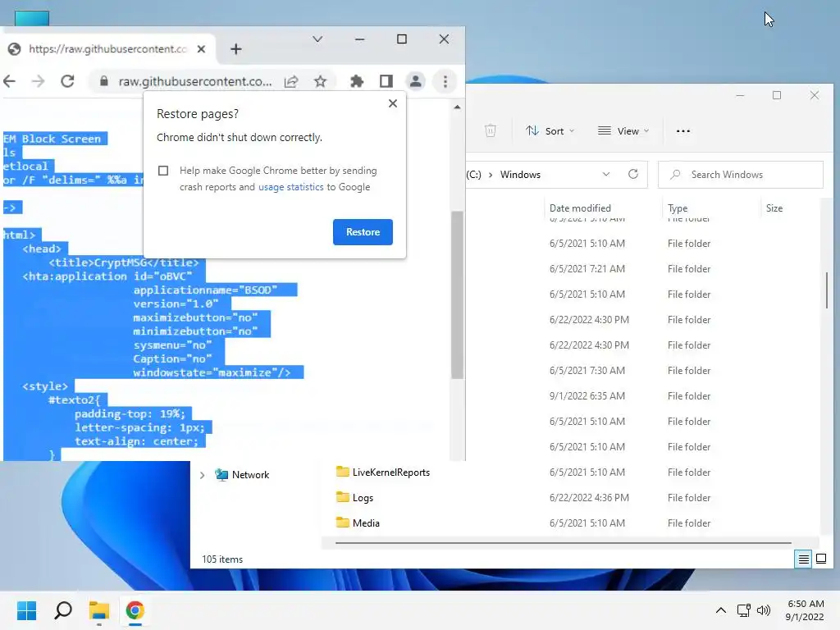
Task: Click Chrome page vertical scrollbar
Action: pyautogui.click(x=457, y=294)
